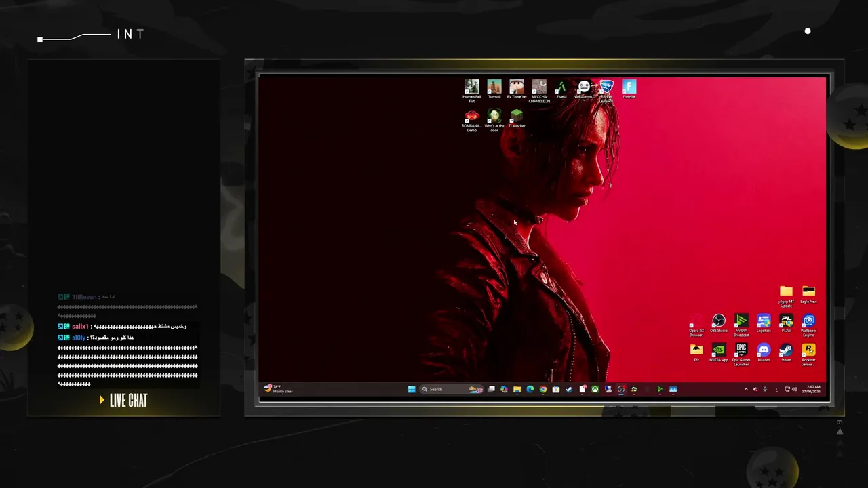Launch Fortnite from the desktop
868x488 pixels.
pos(629,89)
